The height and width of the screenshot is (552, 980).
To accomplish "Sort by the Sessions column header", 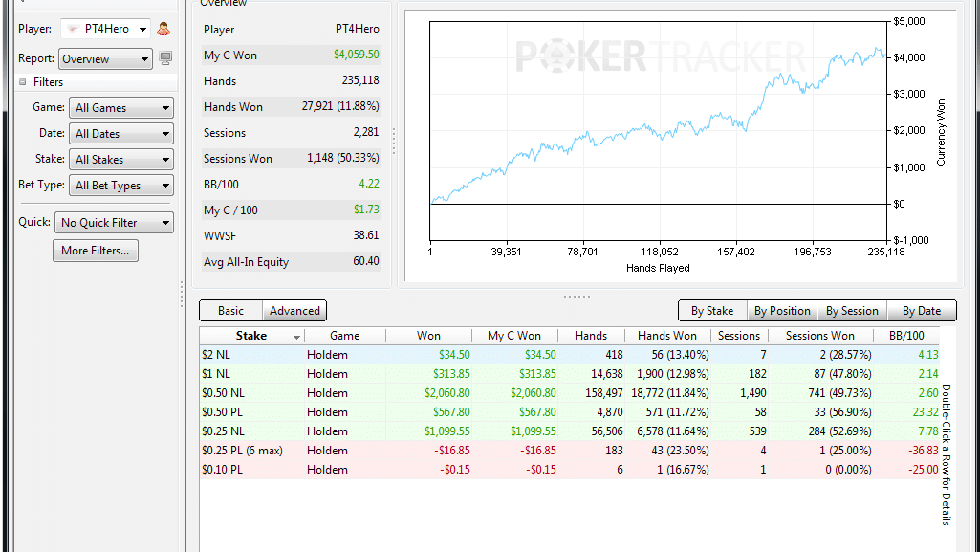I will point(739,336).
